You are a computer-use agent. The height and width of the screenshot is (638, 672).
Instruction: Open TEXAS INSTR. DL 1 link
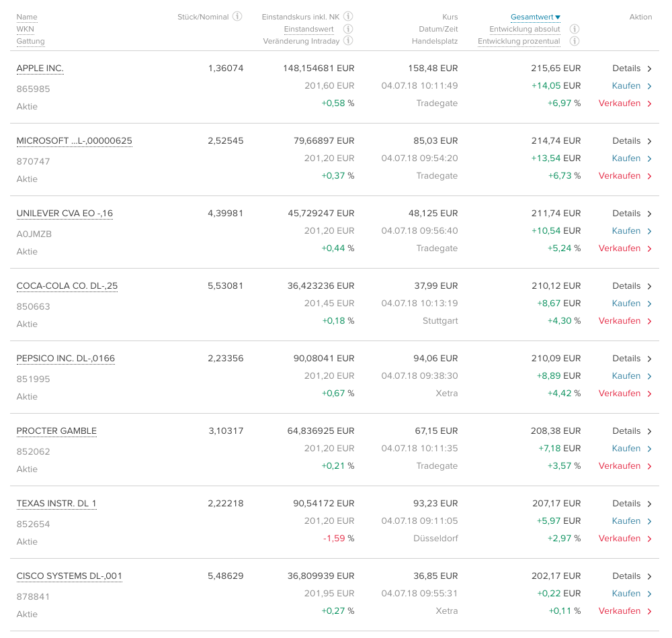coord(56,504)
